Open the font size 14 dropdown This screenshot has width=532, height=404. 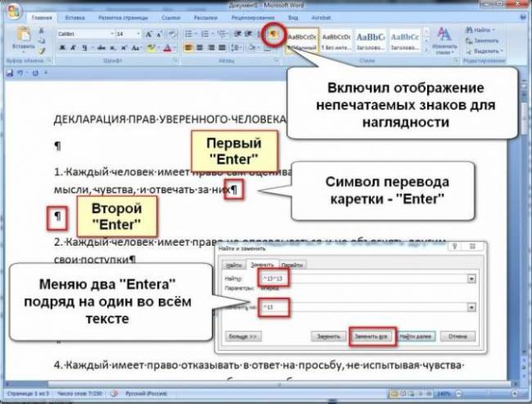pos(138,34)
